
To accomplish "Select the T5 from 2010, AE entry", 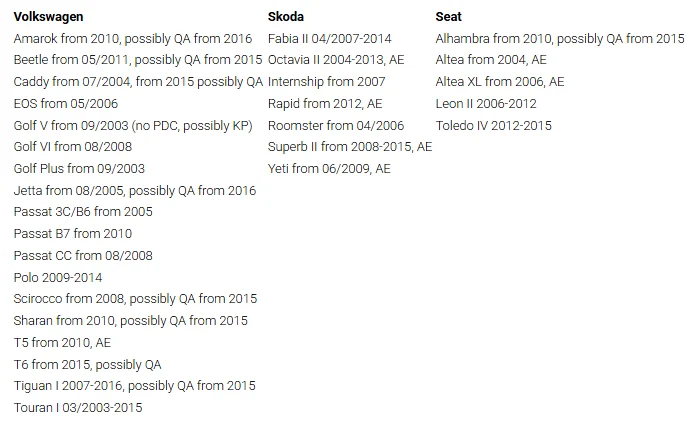I will (62, 342).
